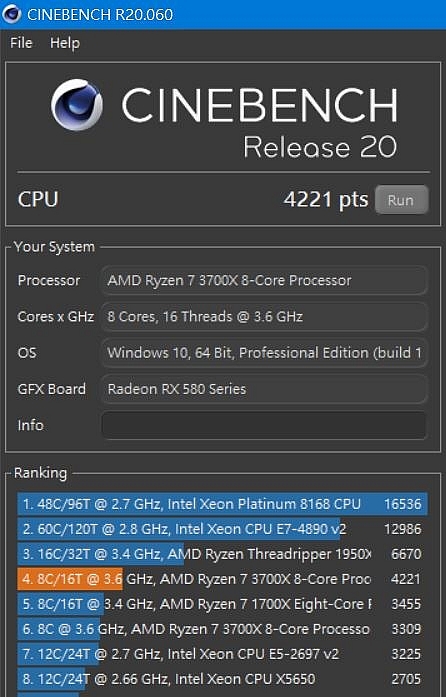
Task: Open the File menu
Action: coord(21,43)
